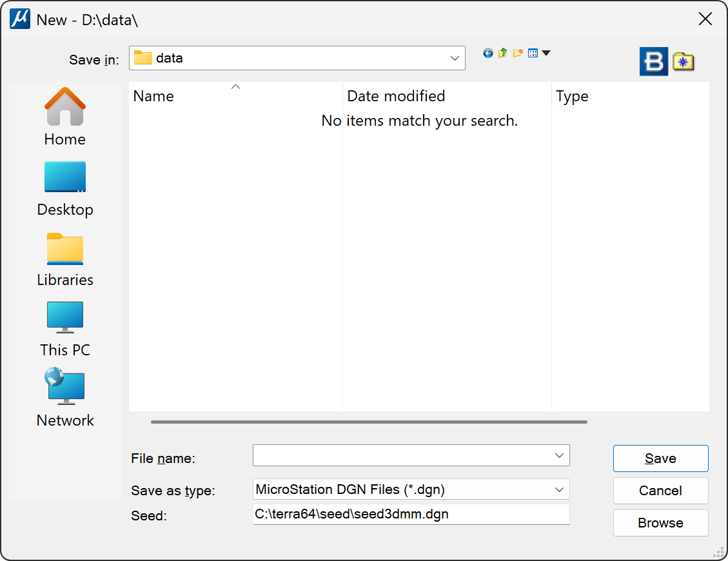Image resolution: width=728 pixels, height=561 pixels.
Task: Go to Home location
Action: (x=65, y=117)
